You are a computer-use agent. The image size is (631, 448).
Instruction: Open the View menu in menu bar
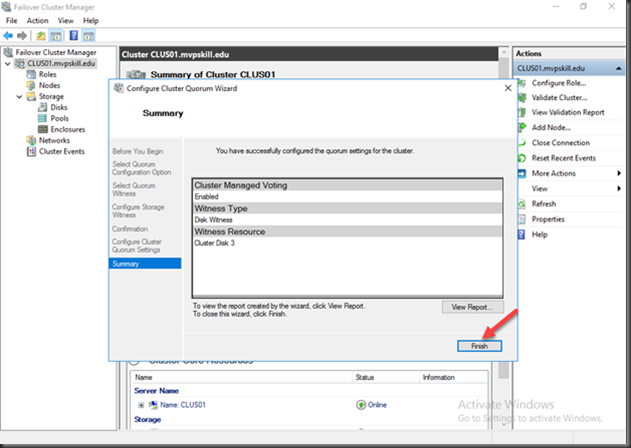point(66,21)
